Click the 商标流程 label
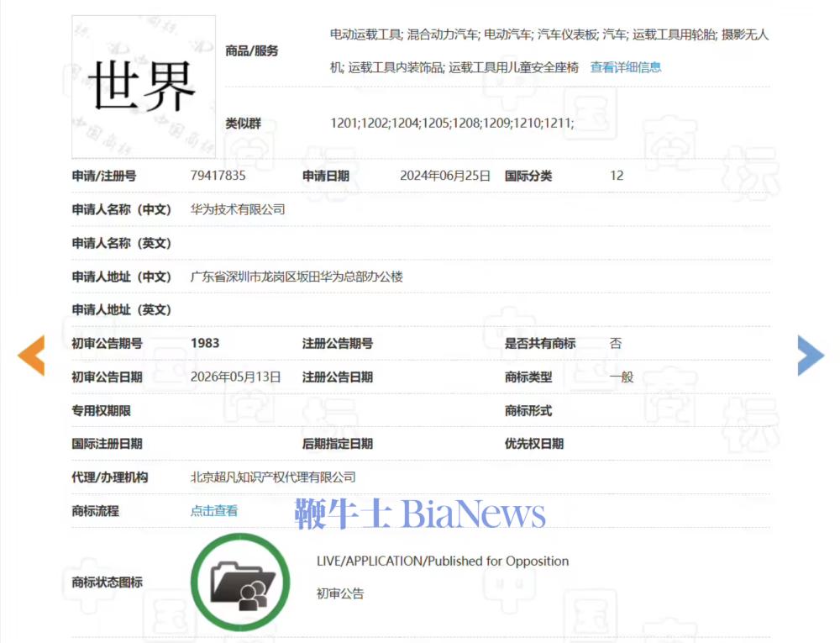Viewport: 840px width, 643px height. [x=96, y=511]
